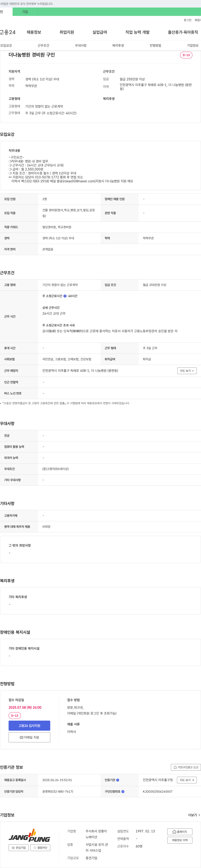
Task: Click 제출 서류 value 이력서
Action: 71,731
